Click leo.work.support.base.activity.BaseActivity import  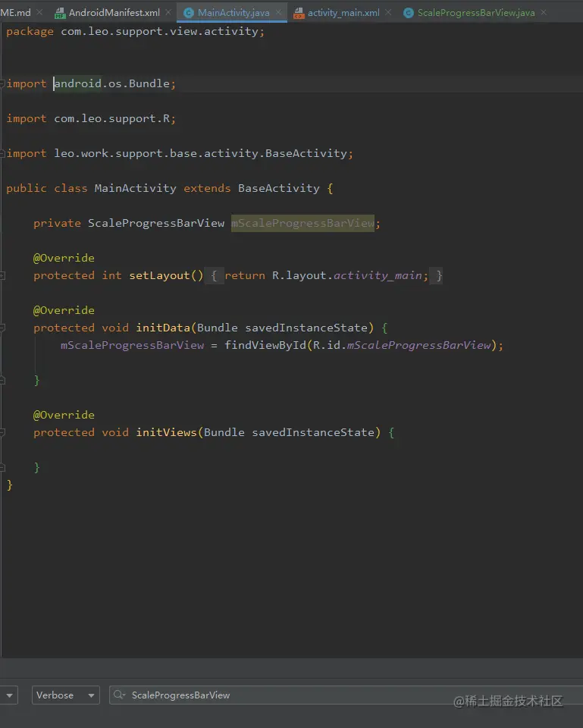(200, 153)
